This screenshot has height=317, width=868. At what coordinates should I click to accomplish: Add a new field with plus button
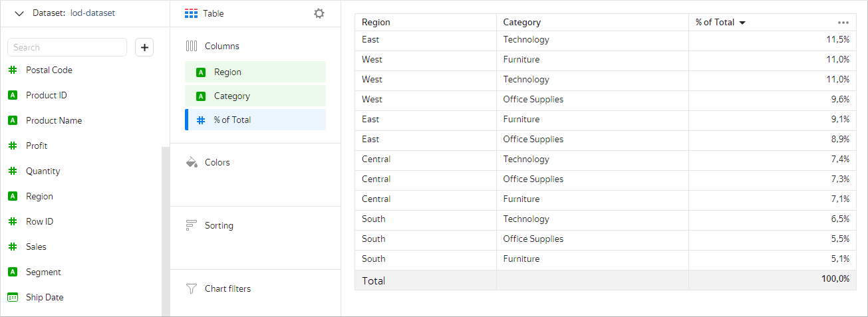[x=144, y=47]
